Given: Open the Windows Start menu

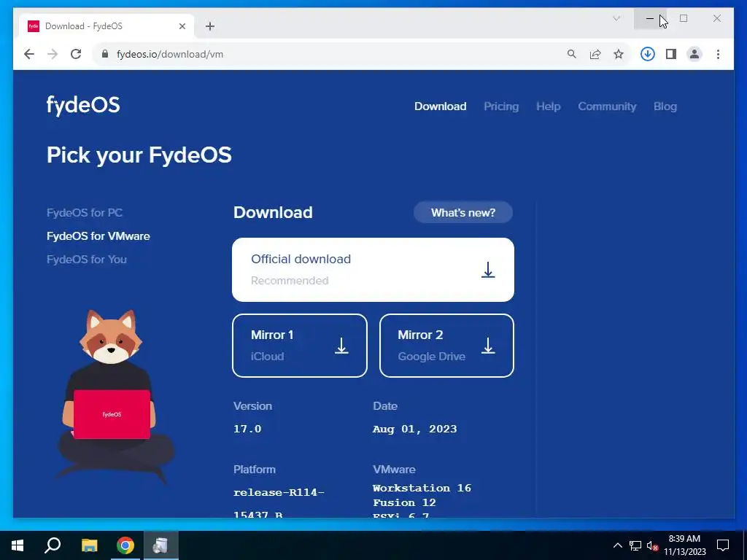Looking at the screenshot, I should click(x=18, y=545).
